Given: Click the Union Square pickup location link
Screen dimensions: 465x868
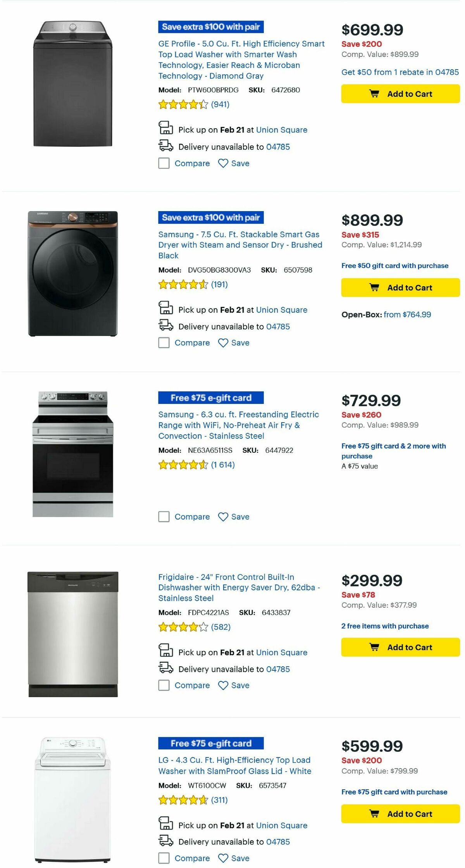Looking at the screenshot, I should (x=282, y=130).
